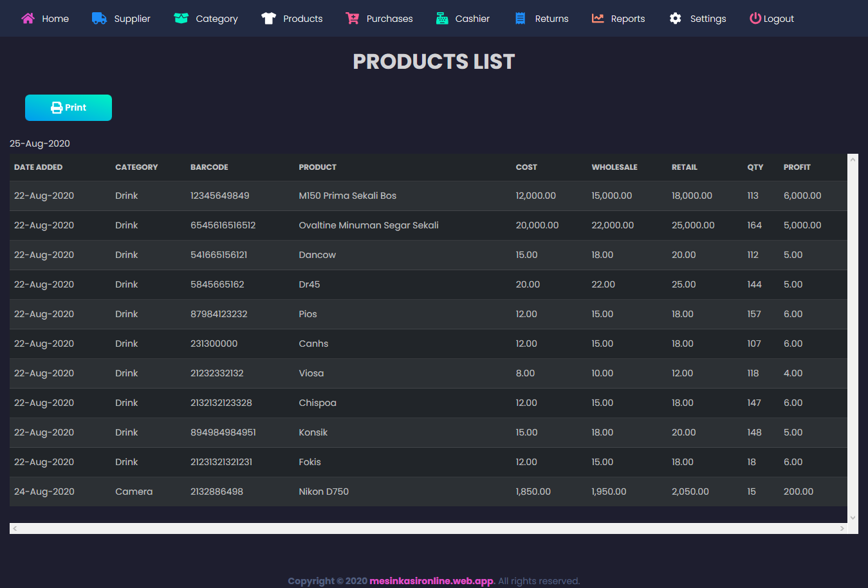The width and height of the screenshot is (868, 588).
Task: Click the Reports chart icon
Action: [x=598, y=18]
